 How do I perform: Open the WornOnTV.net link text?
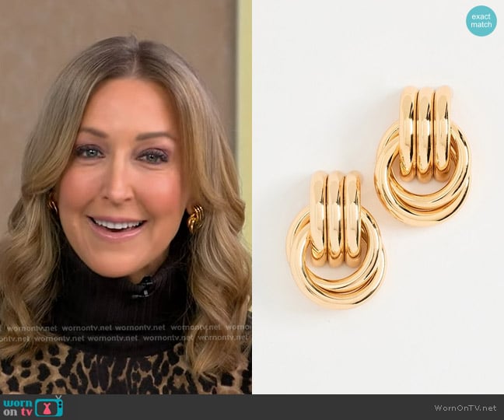[466, 408]
